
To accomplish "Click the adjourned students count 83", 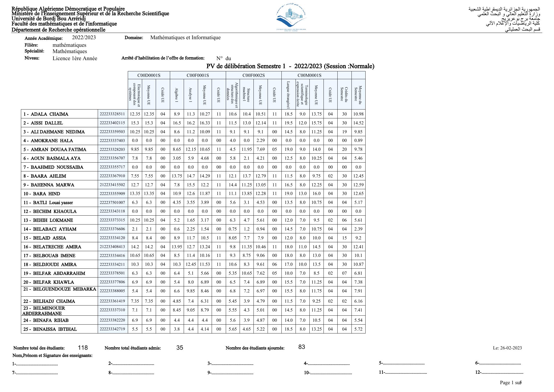I will tap(302, 347).
